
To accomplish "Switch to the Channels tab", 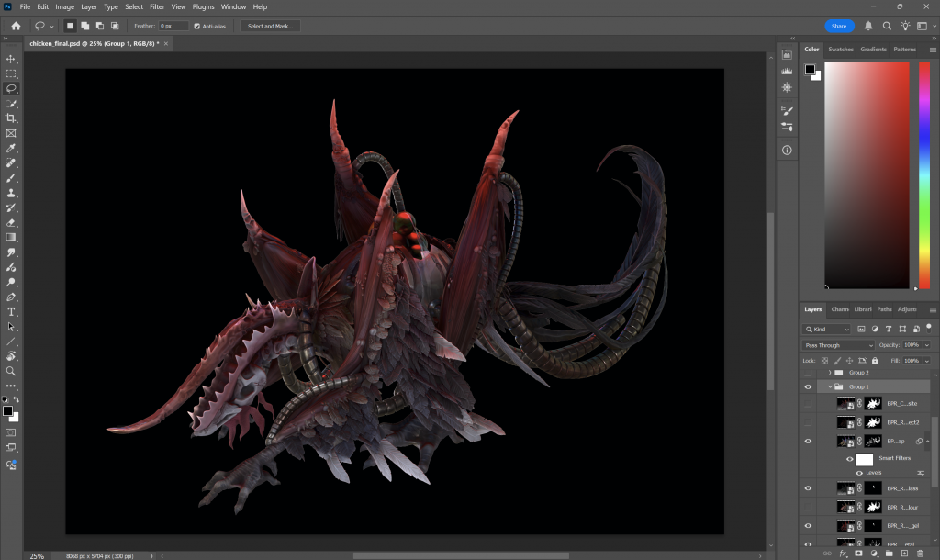I will click(839, 309).
